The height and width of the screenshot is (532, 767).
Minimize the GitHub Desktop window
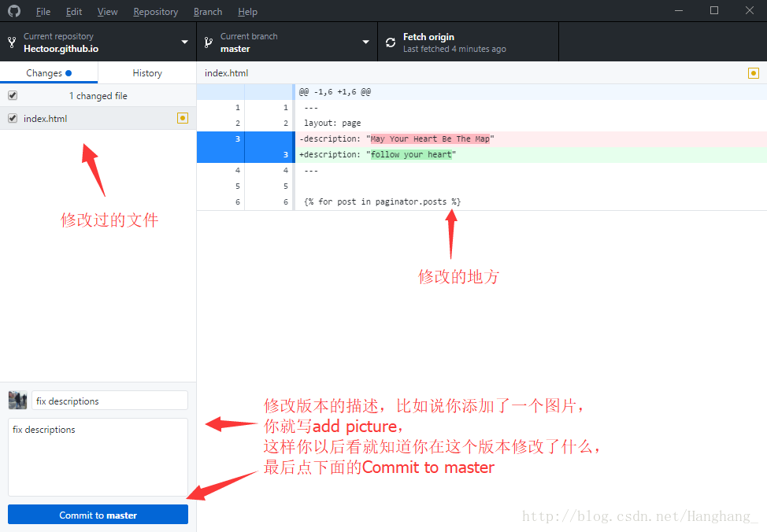pos(679,11)
